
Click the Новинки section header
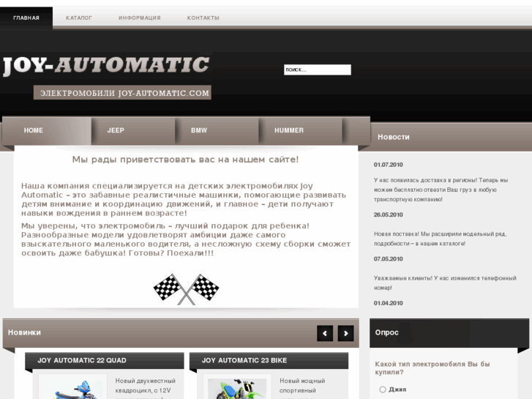[24, 332]
